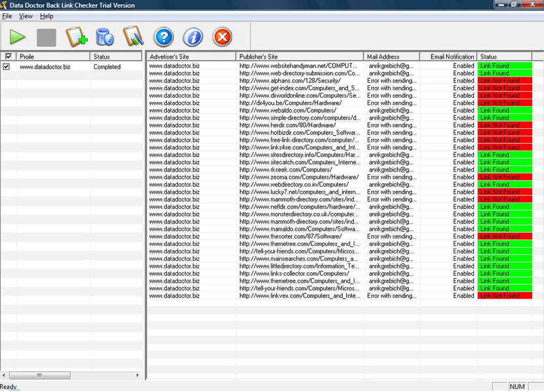Select the rkseek.com/Computers row
This screenshot has width=544, height=392.
[340, 169]
